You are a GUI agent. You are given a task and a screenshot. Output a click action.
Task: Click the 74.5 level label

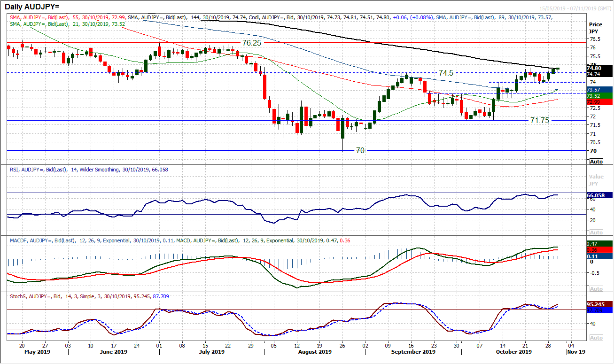click(x=446, y=73)
